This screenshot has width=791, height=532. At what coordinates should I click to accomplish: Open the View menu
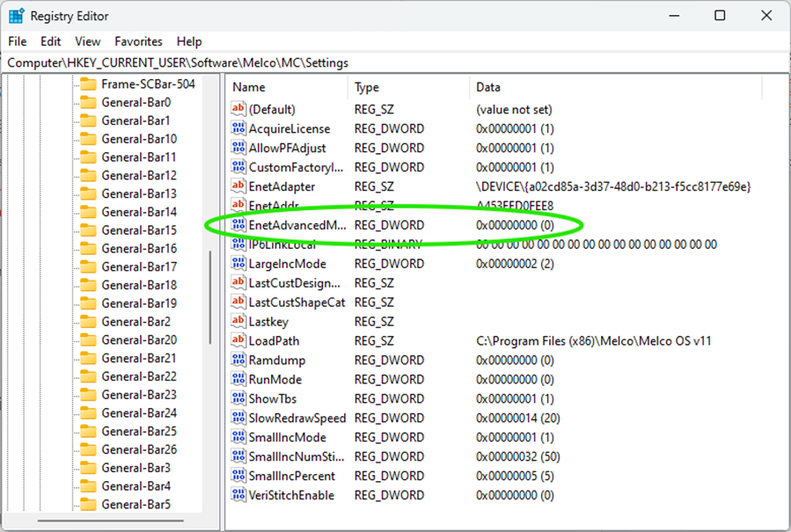pyautogui.click(x=88, y=41)
